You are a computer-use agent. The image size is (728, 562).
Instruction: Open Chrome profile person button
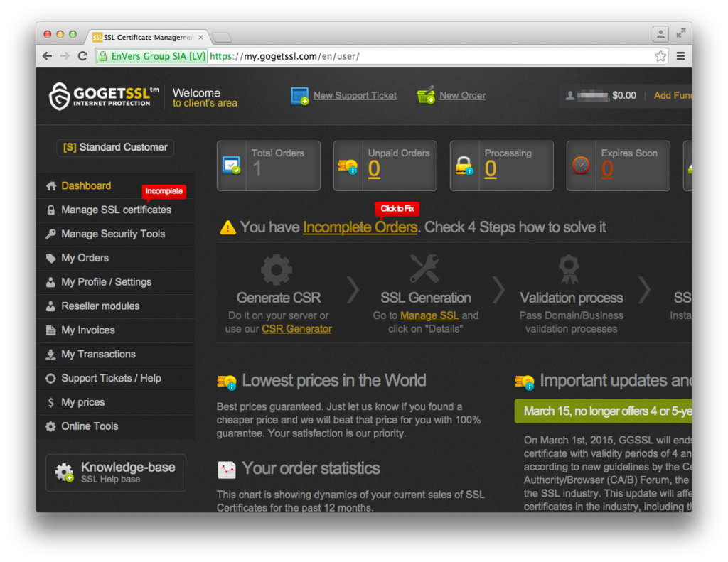pos(660,33)
